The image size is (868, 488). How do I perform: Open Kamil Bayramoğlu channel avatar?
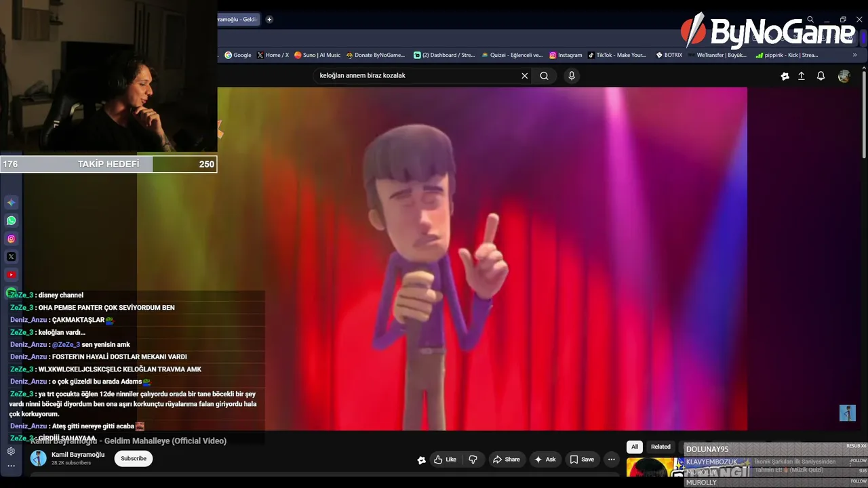tap(39, 459)
